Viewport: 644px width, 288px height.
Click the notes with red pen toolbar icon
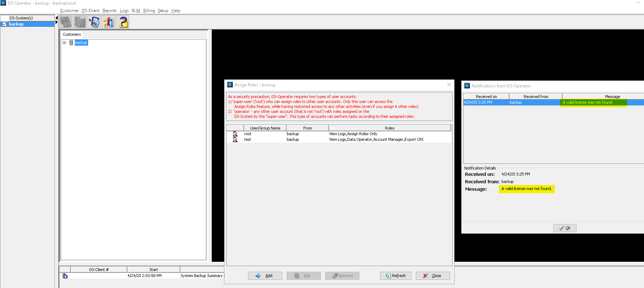tap(94, 22)
